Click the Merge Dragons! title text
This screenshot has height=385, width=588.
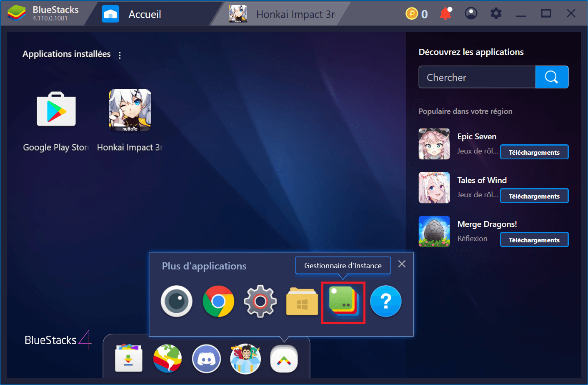[487, 224]
